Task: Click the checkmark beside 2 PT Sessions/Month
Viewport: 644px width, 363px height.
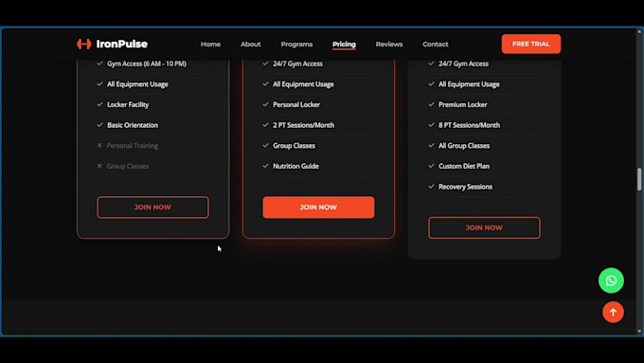Action: 265,124
